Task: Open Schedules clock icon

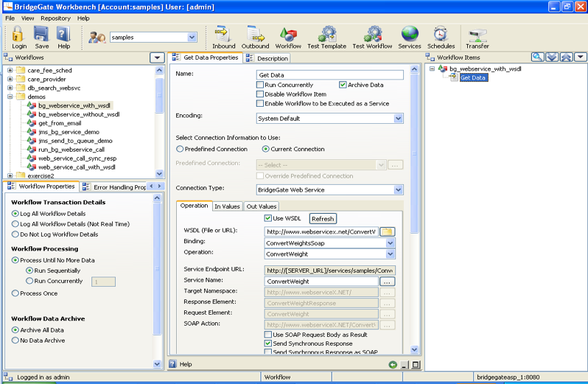Action: (x=441, y=34)
